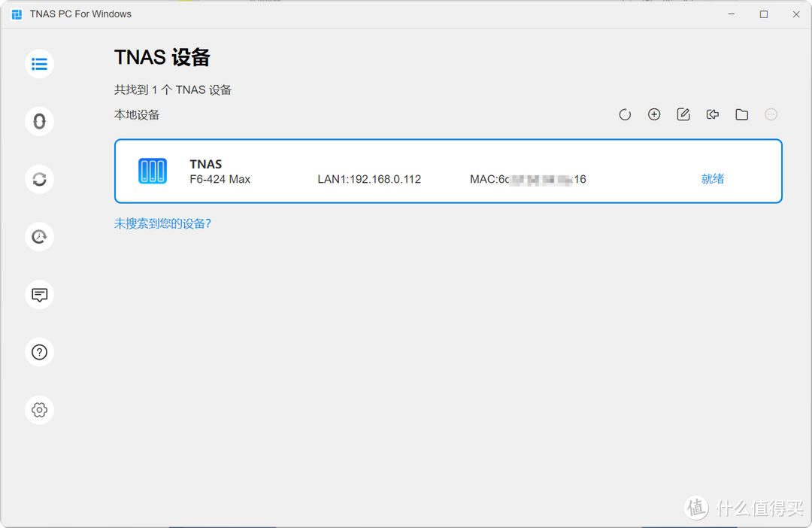Image resolution: width=812 pixels, height=528 pixels.
Task: Click the TNAS PC app logo in title bar
Action: [x=17, y=14]
